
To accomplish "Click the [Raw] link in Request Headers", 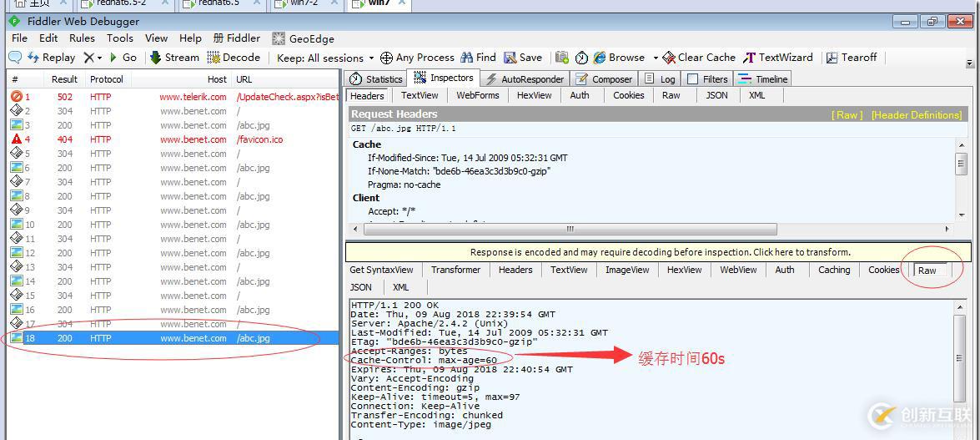I will coord(847,114).
